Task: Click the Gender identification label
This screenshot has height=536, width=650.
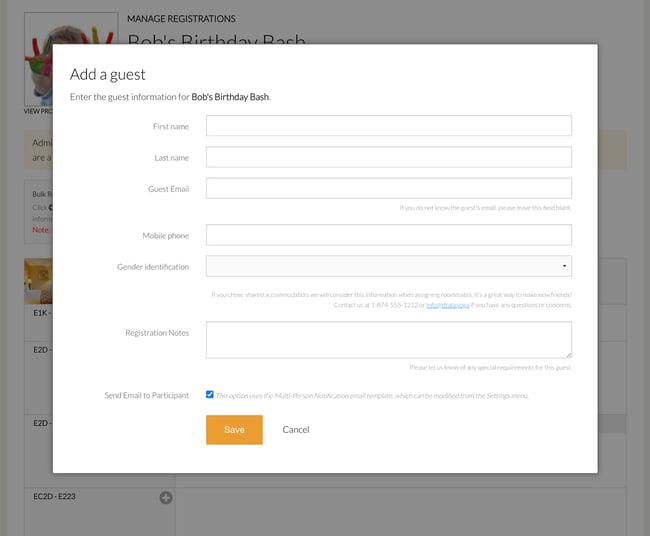Action: pos(153,267)
